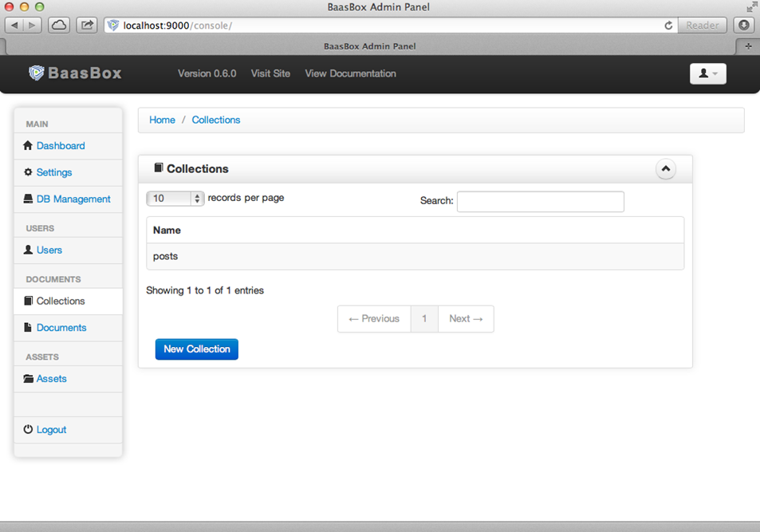
Task: Go to DB Management
Action: coord(73,199)
